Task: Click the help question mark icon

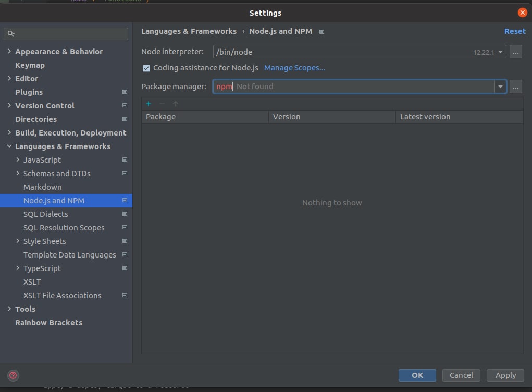Action: click(14, 375)
